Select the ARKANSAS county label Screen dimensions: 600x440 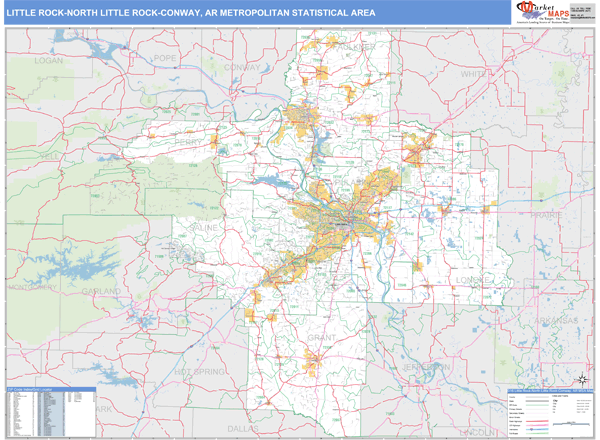tap(556, 321)
